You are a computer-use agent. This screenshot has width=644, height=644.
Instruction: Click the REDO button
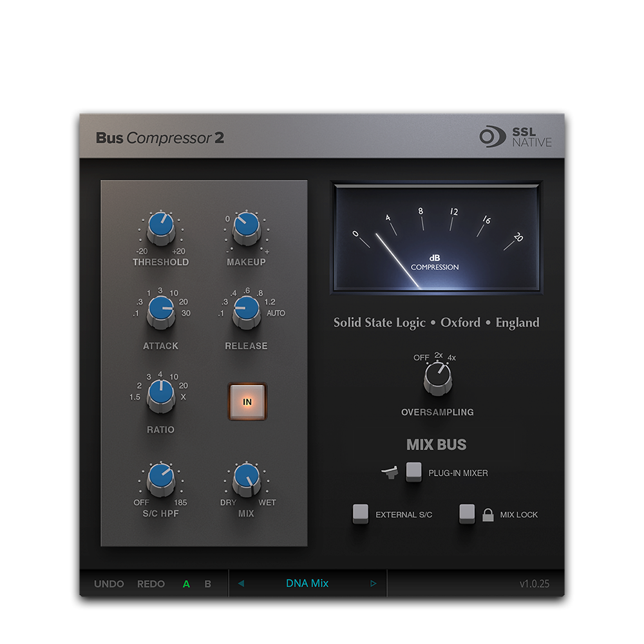click(151, 583)
